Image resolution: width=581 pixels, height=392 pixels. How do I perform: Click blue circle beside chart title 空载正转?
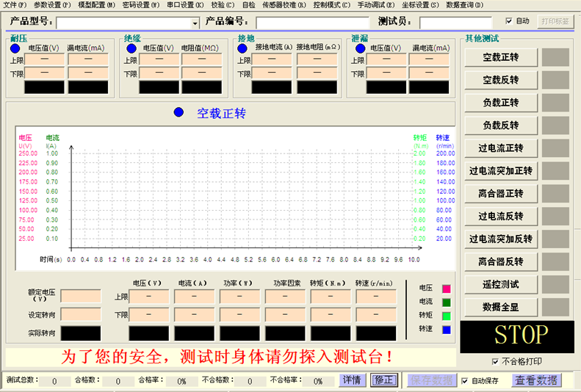click(x=179, y=113)
